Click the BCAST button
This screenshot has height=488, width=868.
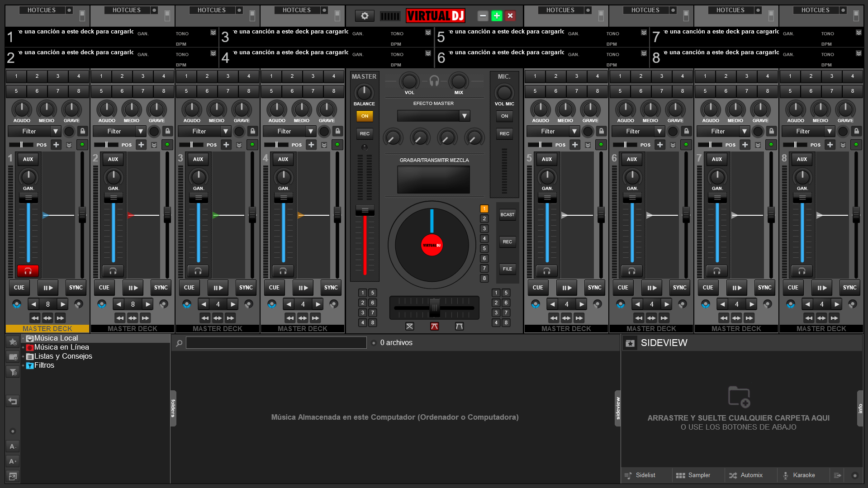[x=508, y=215]
